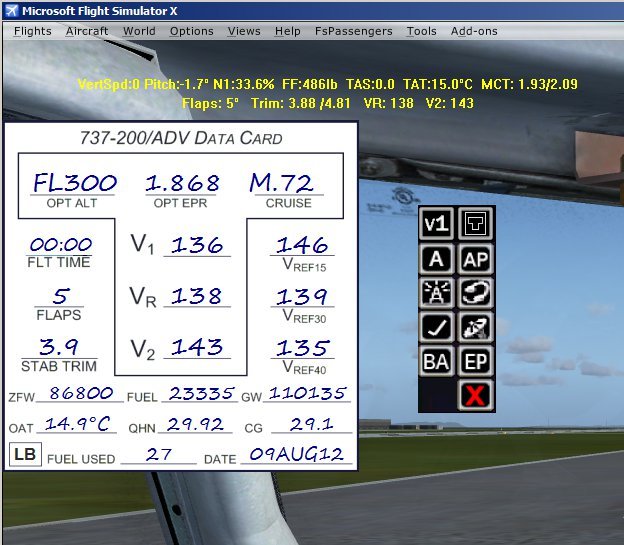This screenshot has height=545, width=624.
Task: Open the Help menu
Action: (287, 31)
